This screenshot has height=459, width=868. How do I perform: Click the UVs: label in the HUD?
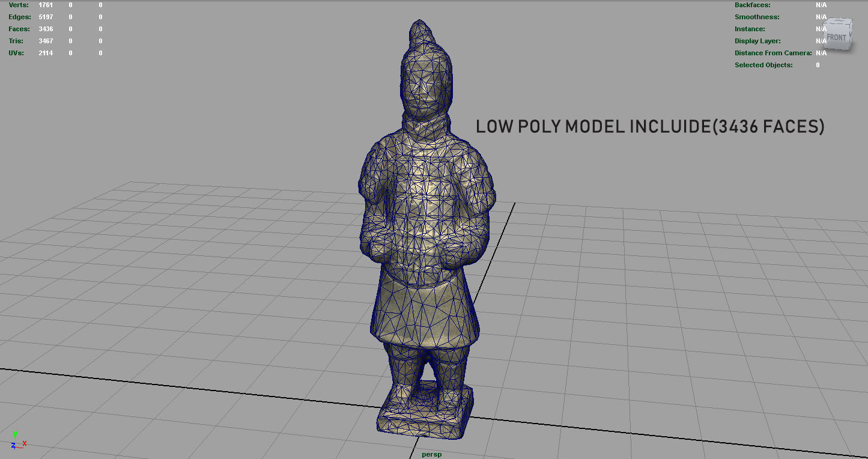point(16,53)
